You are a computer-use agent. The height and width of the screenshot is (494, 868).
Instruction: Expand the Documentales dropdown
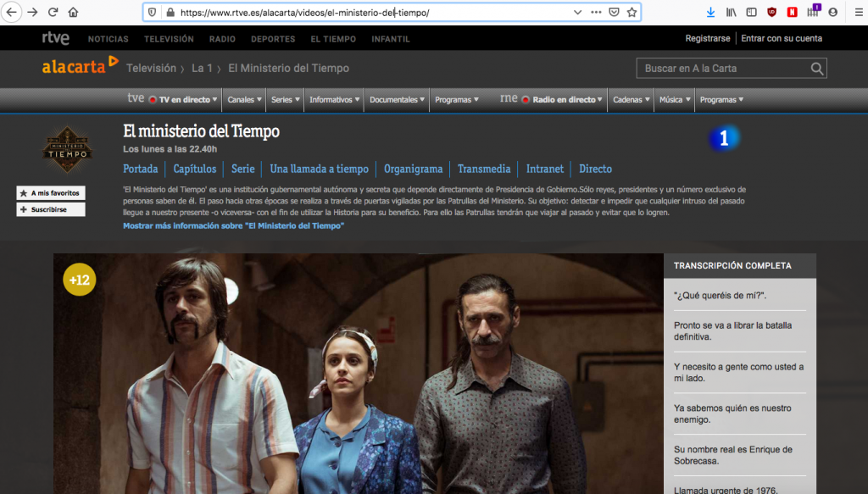[397, 100]
